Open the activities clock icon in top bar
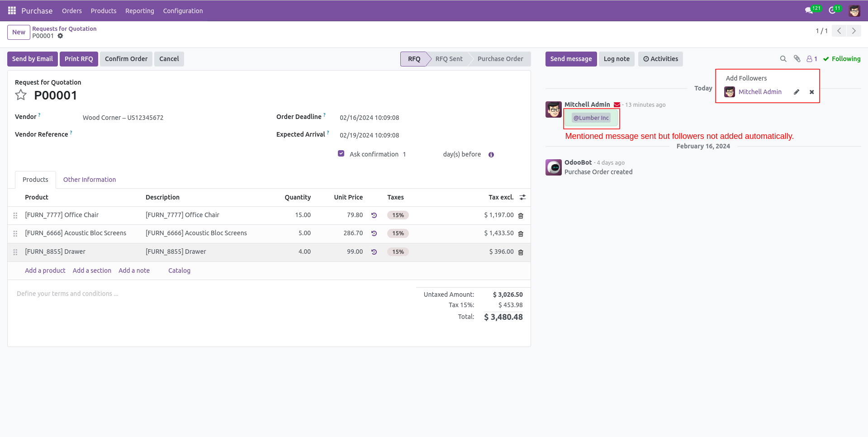 click(x=832, y=10)
